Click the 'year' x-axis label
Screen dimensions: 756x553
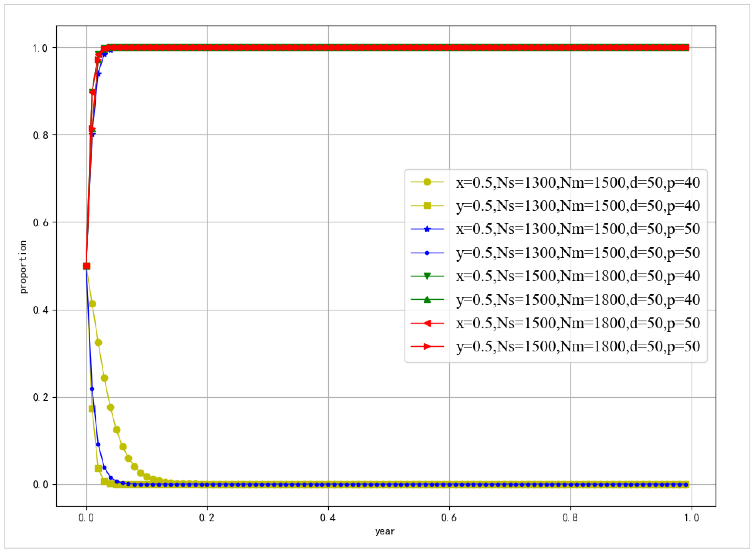point(385,531)
